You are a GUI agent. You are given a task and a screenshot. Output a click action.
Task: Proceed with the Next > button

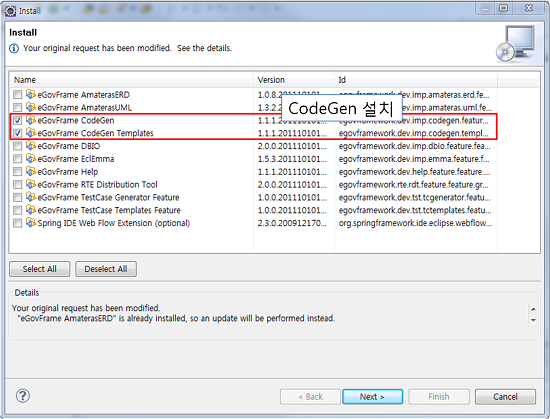[373, 397]
